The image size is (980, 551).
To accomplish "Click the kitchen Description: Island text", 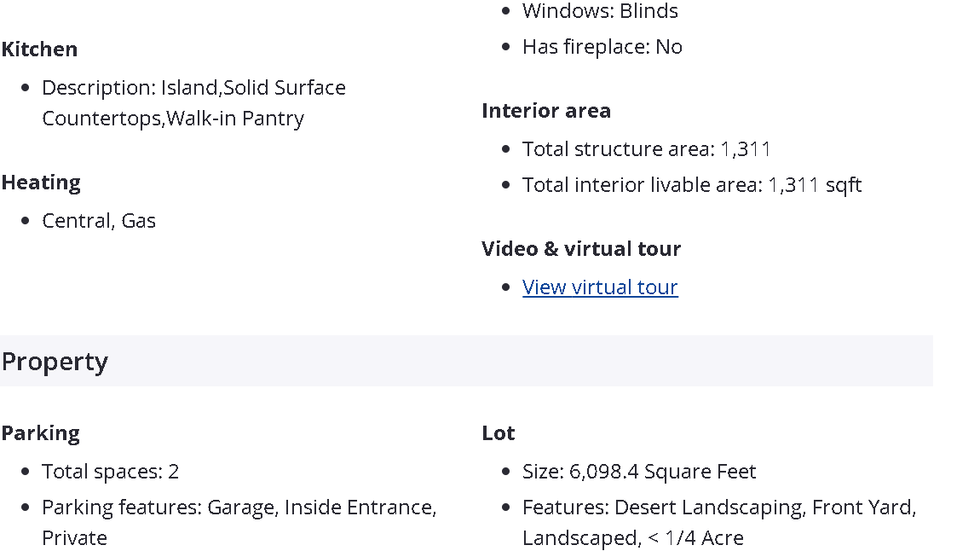I will click(x=193, y=88).
